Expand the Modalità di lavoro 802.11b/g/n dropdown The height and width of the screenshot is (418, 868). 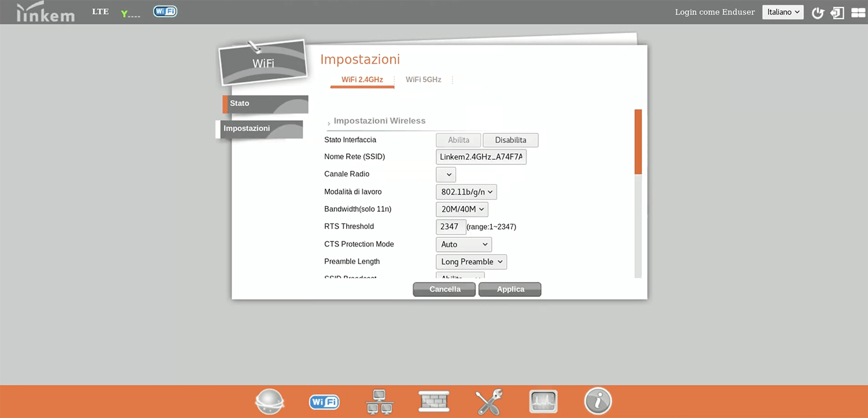tap(466, 192)
